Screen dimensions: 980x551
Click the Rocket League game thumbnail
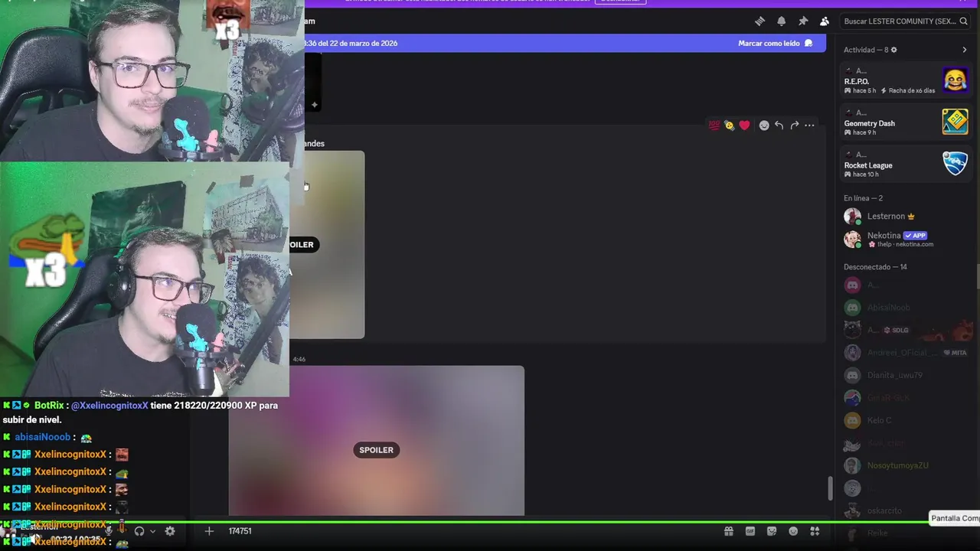tap(955, 163)
